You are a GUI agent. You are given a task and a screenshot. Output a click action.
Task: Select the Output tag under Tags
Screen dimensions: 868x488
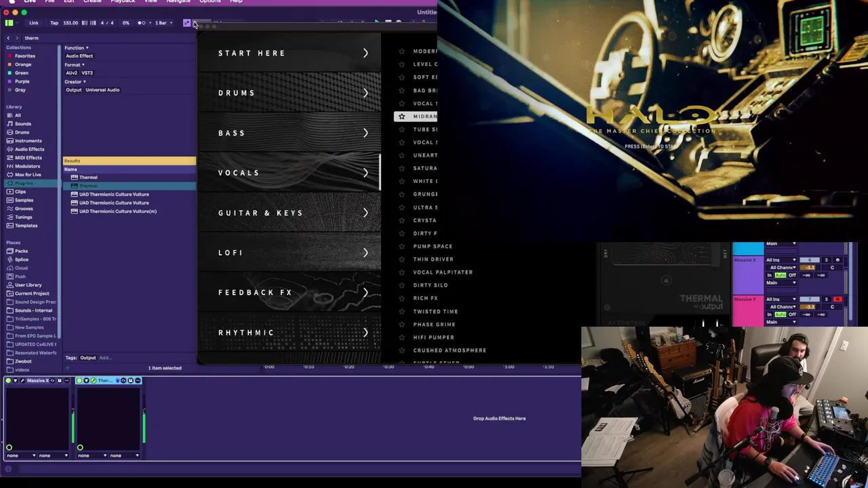click(x=88, y=358)
